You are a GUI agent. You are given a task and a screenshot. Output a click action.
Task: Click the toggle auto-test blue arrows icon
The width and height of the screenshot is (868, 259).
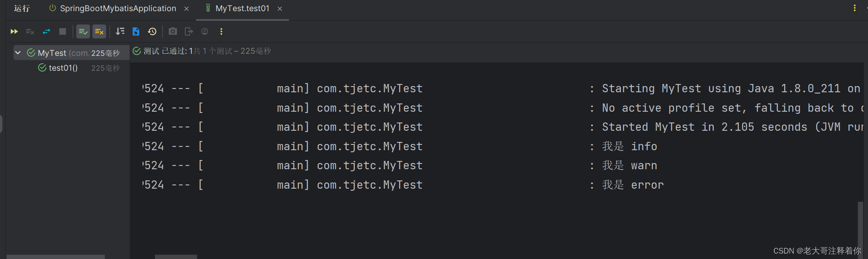pyautogui.click(x=46, y=31)
